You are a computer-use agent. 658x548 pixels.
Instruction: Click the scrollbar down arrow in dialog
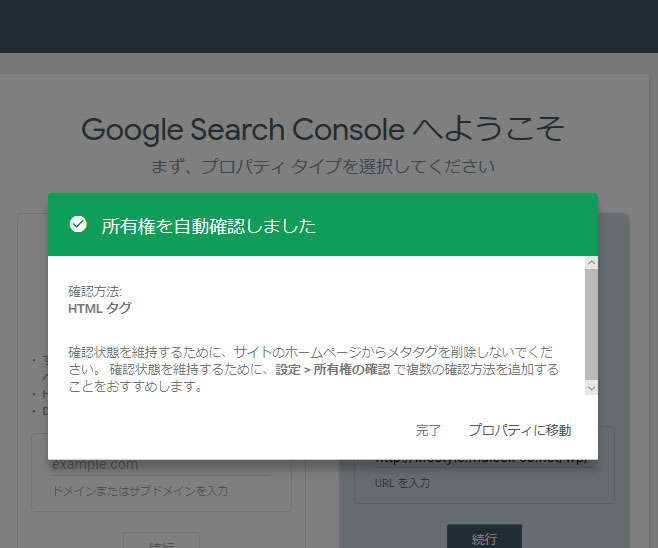coord(590,388)
